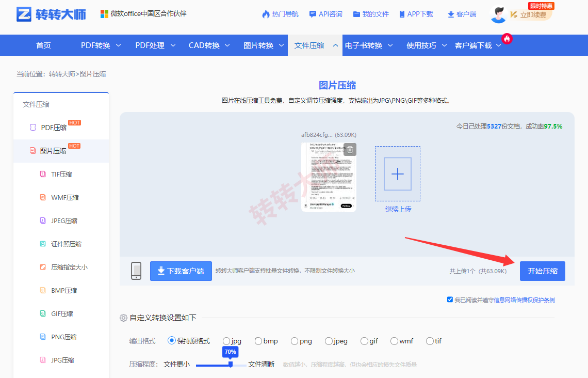
Task: Click the 压缩指定大小 sidebar icon
Action: click(x=43, y=267)
